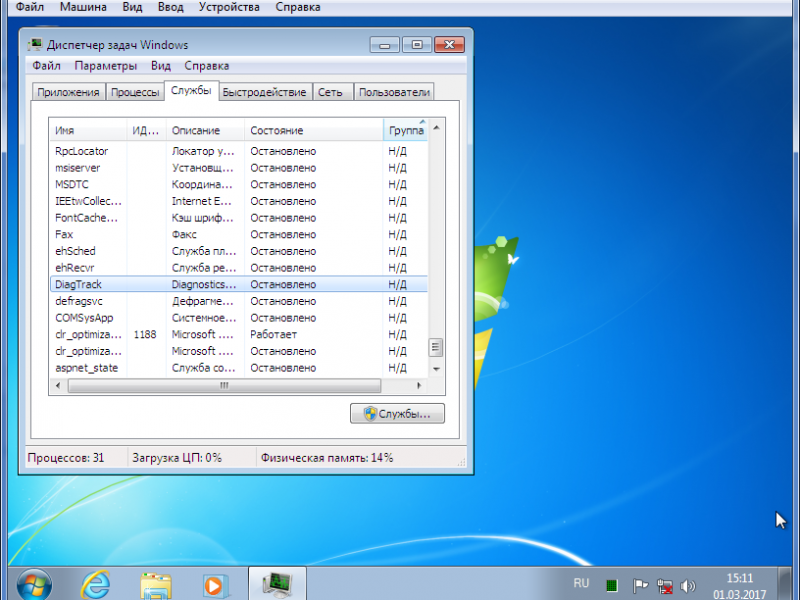This screenshot has width=800, height=600.
Task: Switch to the Сеть tab
Action: (x=331, y=92)
